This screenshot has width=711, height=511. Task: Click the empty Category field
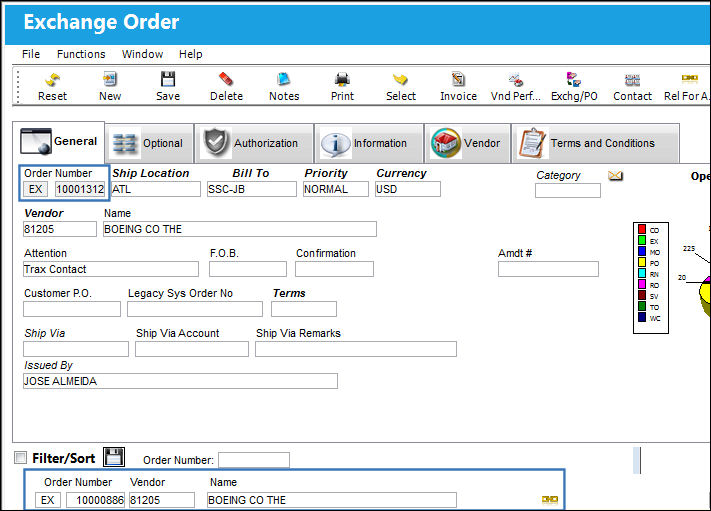[x=568, y=190]
